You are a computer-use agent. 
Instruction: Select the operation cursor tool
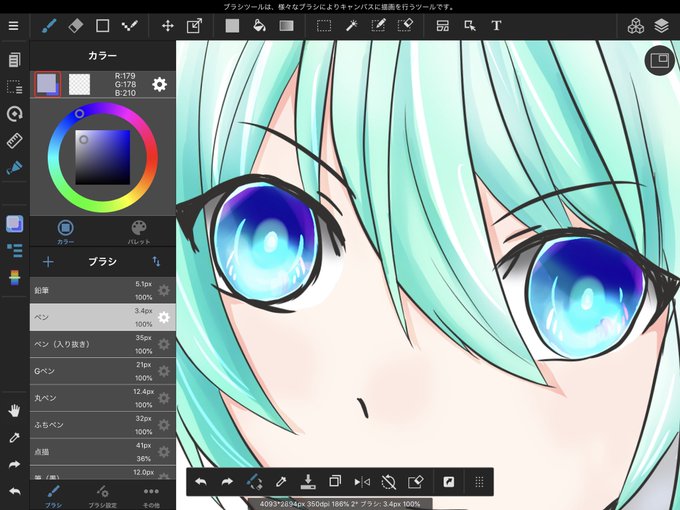click(470, 26)
